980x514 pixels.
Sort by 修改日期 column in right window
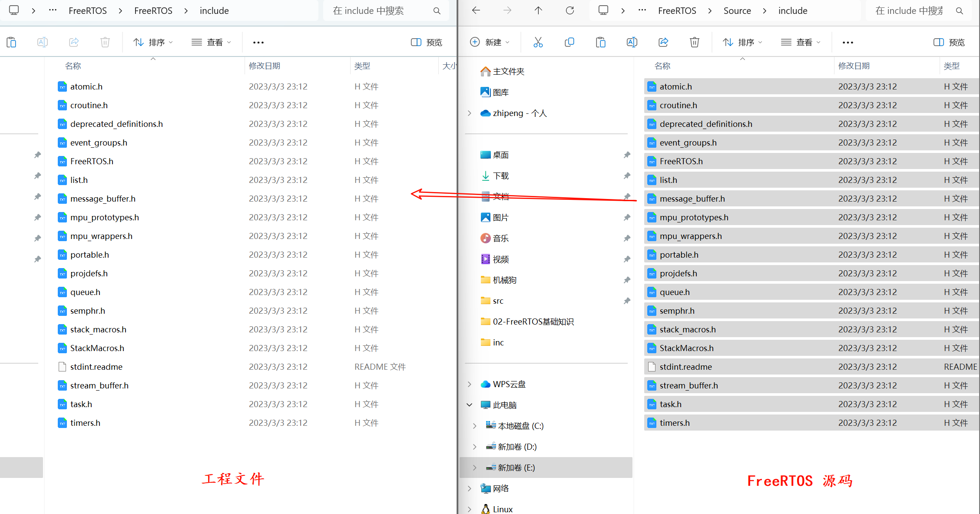(x=854, y=66)
